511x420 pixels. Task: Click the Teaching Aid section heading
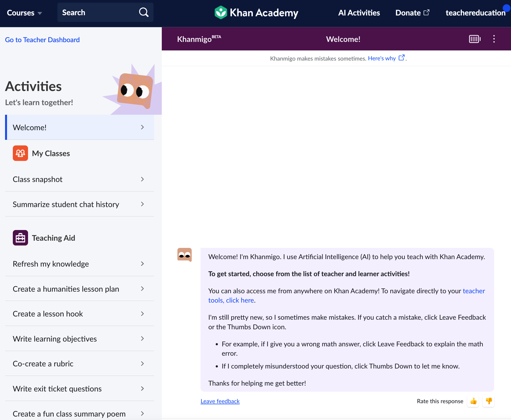(x=53, y=238)
